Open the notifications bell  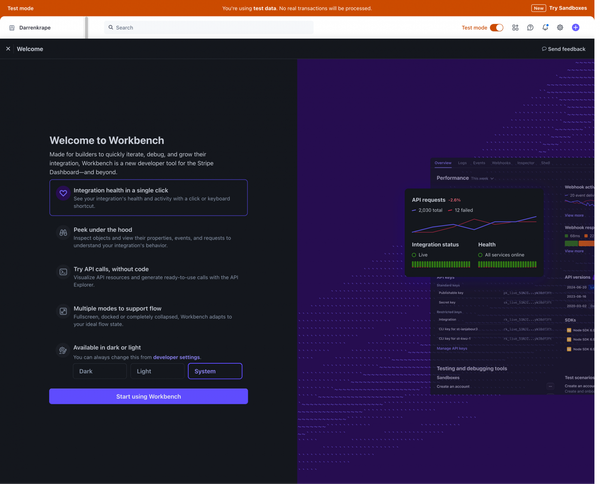[545, 27]
